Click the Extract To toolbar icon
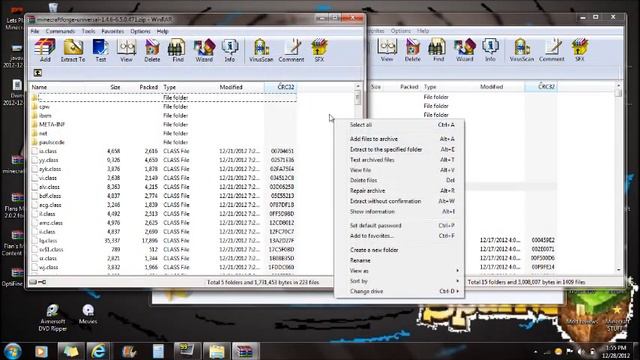The image size is (640, 360). (x=73, y=50)
